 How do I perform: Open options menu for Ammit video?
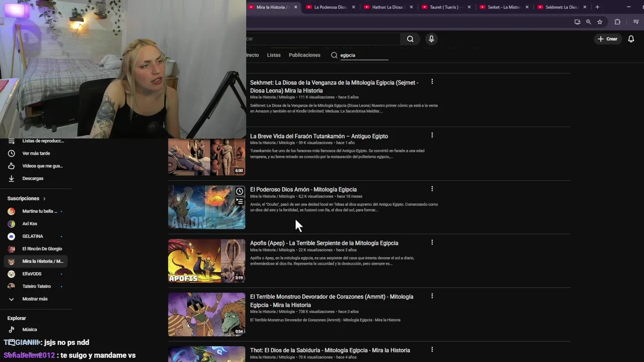[x=432, y=296]
